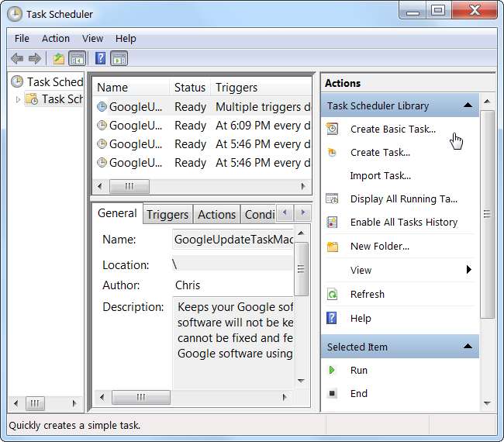504x442 pixels.
Task: Click the green Run arrow icon
Action: tap(333, 371)
